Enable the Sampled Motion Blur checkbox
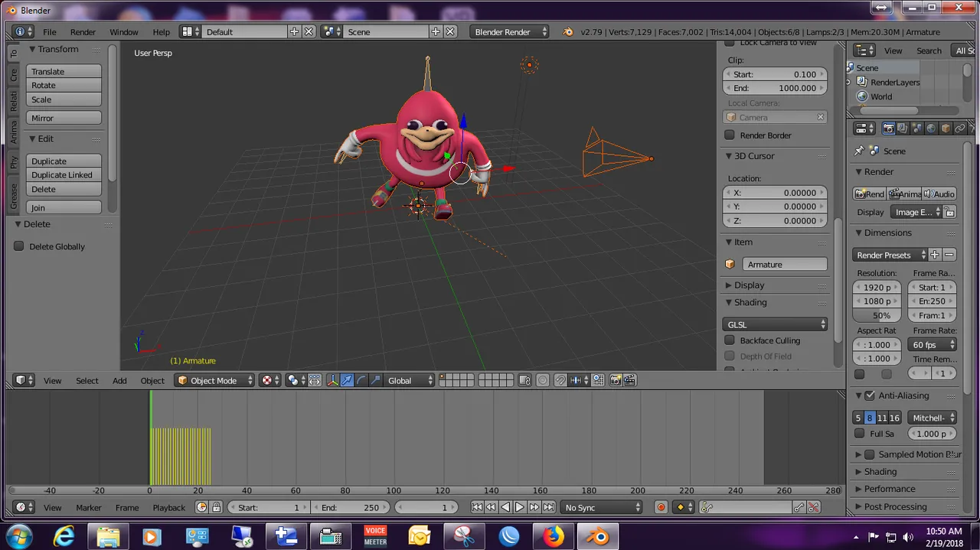The image size is (980, 550). [870, 454]
